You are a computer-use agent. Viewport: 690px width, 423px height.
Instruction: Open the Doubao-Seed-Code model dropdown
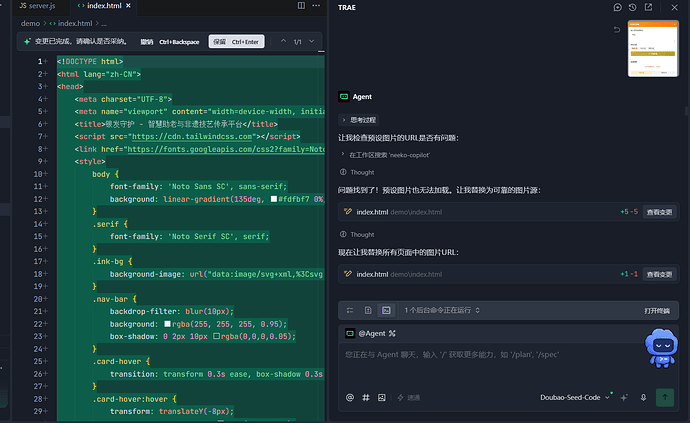click(x=575, y=397)
